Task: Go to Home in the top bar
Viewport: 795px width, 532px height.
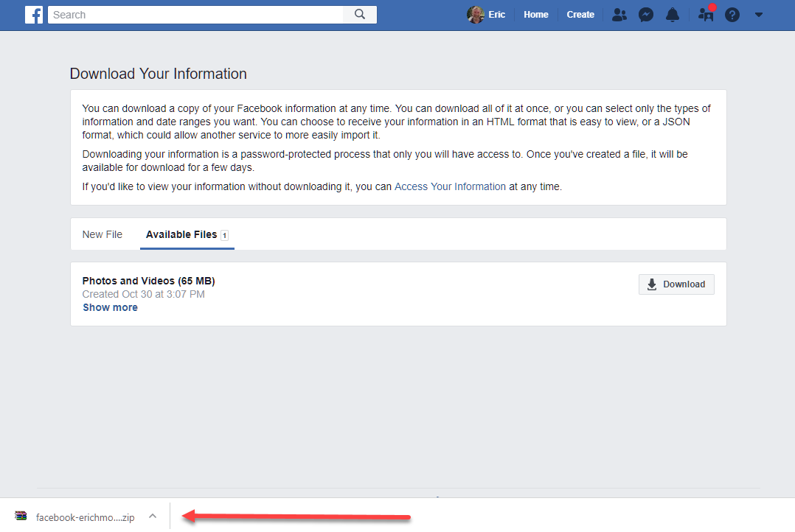Action: click(536, 15)
